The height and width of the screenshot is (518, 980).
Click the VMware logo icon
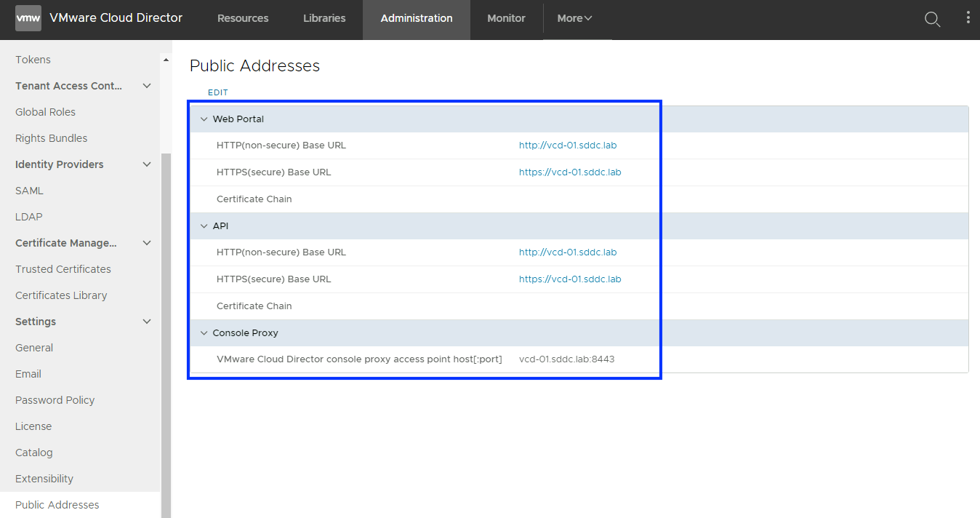[28, 18]
